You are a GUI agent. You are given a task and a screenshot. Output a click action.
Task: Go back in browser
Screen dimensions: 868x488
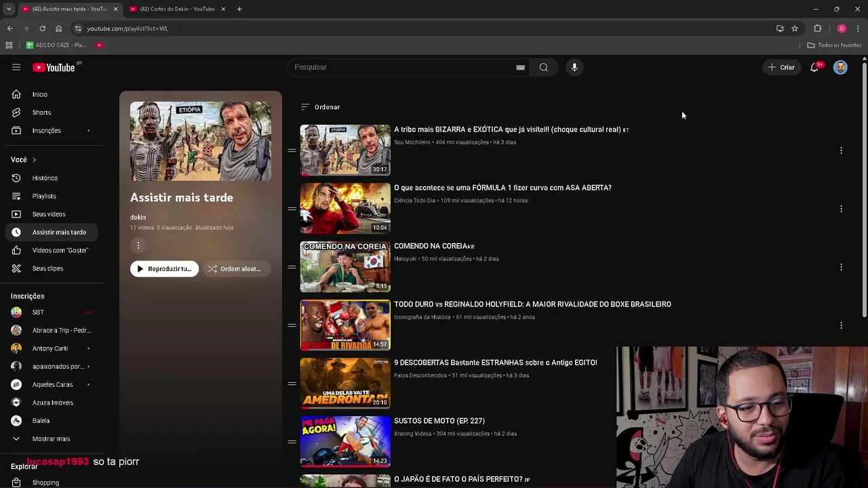tap(9, 28)
